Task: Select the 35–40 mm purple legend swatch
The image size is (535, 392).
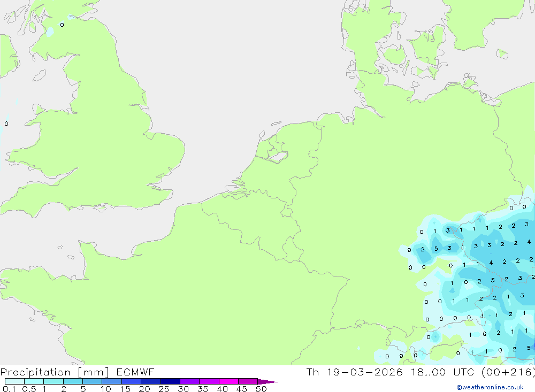Action: point(209,381)
